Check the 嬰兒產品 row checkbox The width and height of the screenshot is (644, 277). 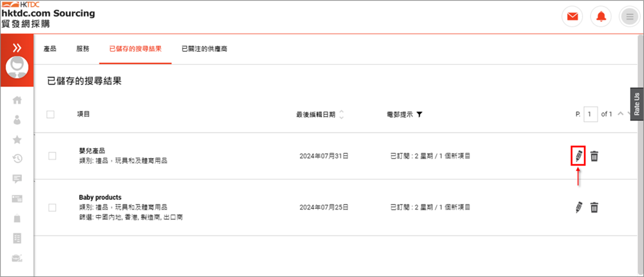(x=52, y=156)
